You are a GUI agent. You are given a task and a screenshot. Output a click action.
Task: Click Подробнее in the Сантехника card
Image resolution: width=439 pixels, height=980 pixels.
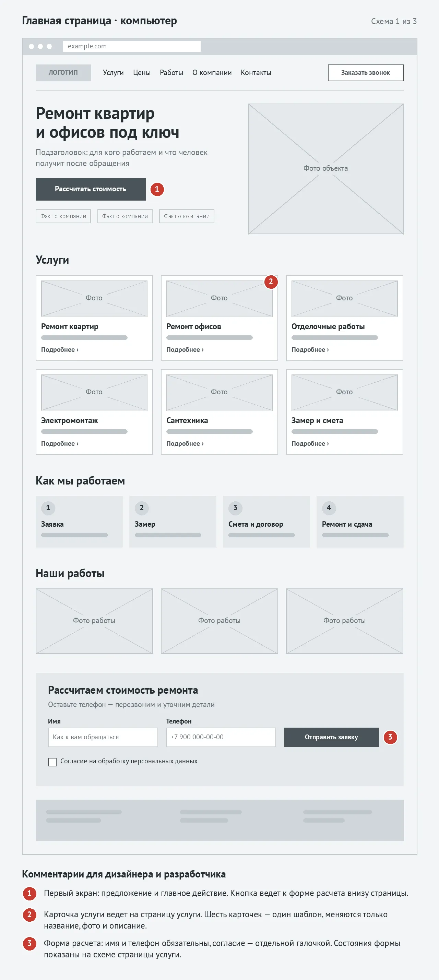[185, 444]
